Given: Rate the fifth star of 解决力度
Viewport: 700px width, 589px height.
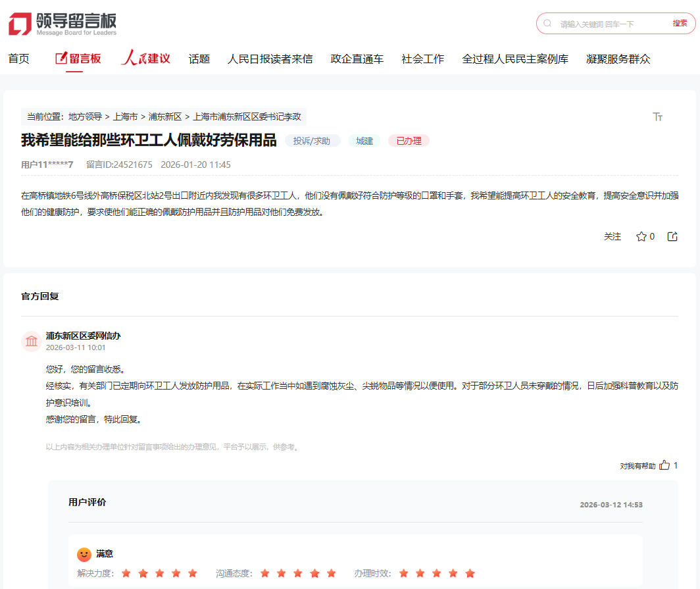Looking at the screenshot, I should (192, 573).
